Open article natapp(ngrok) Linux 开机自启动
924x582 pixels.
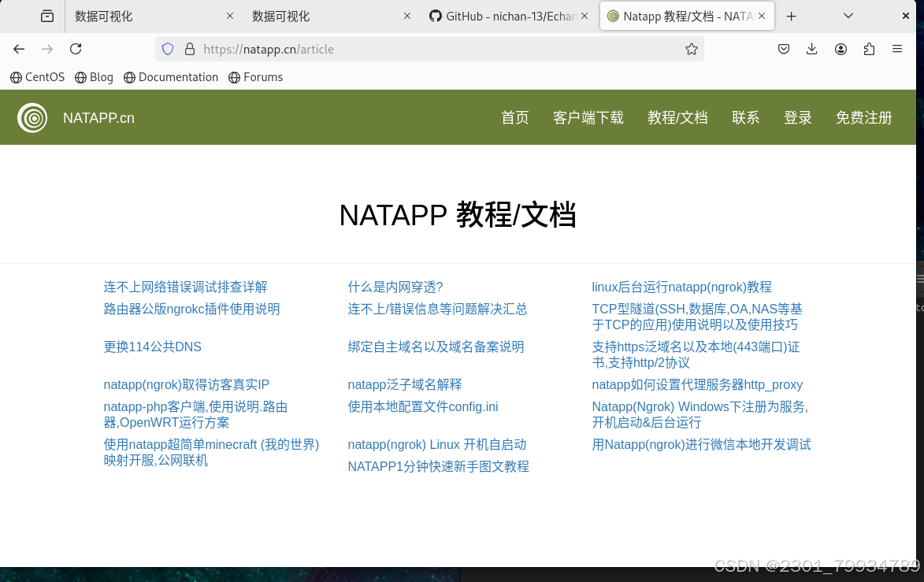point(436,445)
